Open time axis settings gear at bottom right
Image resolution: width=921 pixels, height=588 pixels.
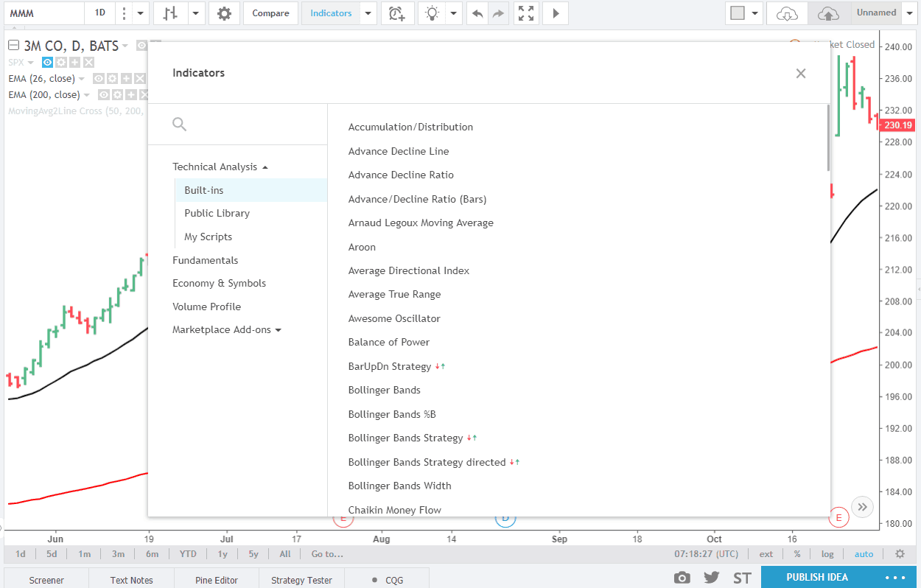900,554
